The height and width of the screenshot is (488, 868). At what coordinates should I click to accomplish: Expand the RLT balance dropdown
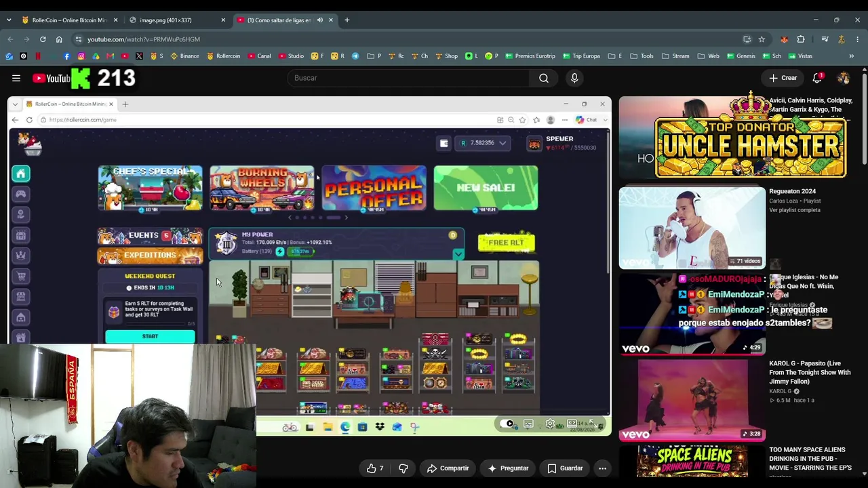pyautogui.click(x=502, y=143)
